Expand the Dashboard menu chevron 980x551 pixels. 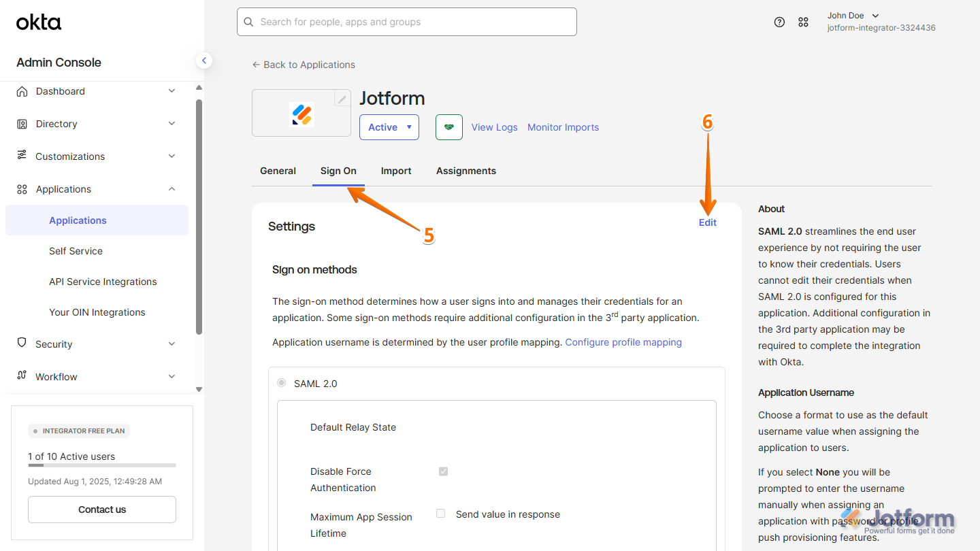coord(171,91)
